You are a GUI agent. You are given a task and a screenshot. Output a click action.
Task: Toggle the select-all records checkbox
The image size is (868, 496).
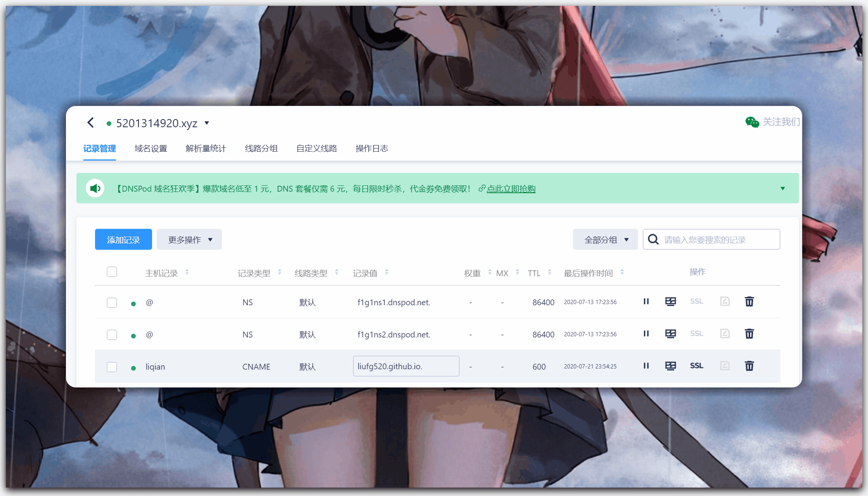pyautogui.click(x=112, y=272)
